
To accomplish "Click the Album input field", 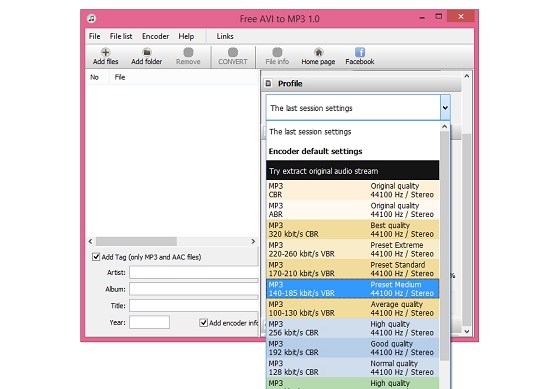I will click(193, 289).
